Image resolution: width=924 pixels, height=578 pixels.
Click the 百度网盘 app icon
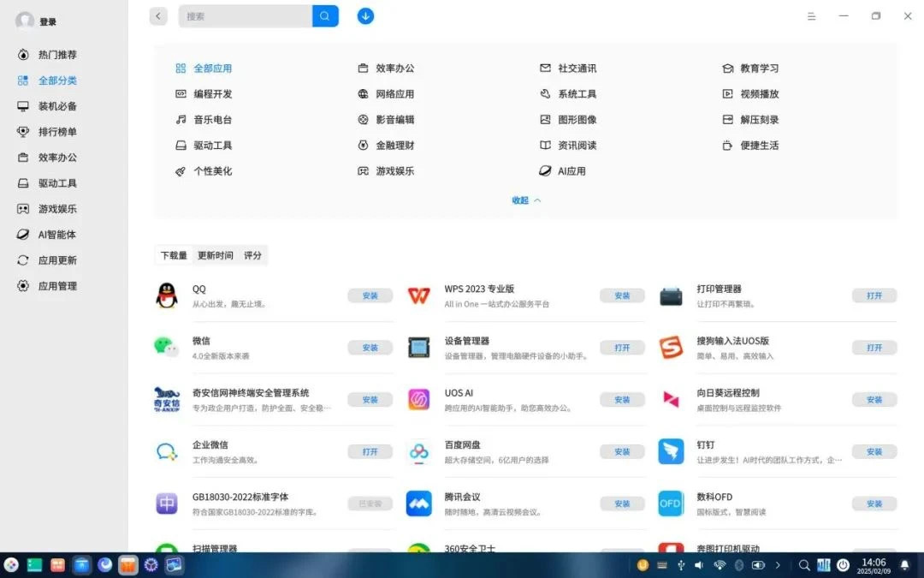click(x=419, y=452)
